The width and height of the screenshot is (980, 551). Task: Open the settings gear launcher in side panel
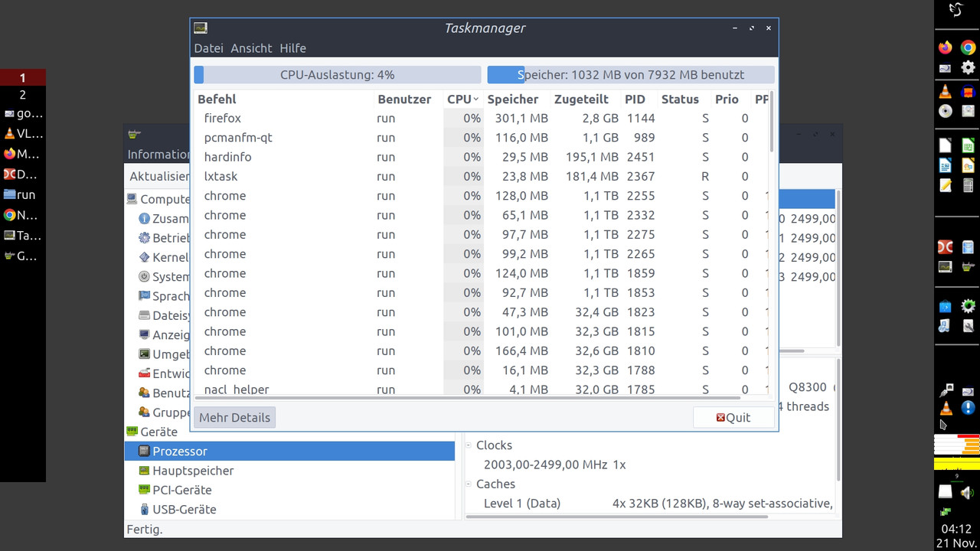(x=968, y=67)
